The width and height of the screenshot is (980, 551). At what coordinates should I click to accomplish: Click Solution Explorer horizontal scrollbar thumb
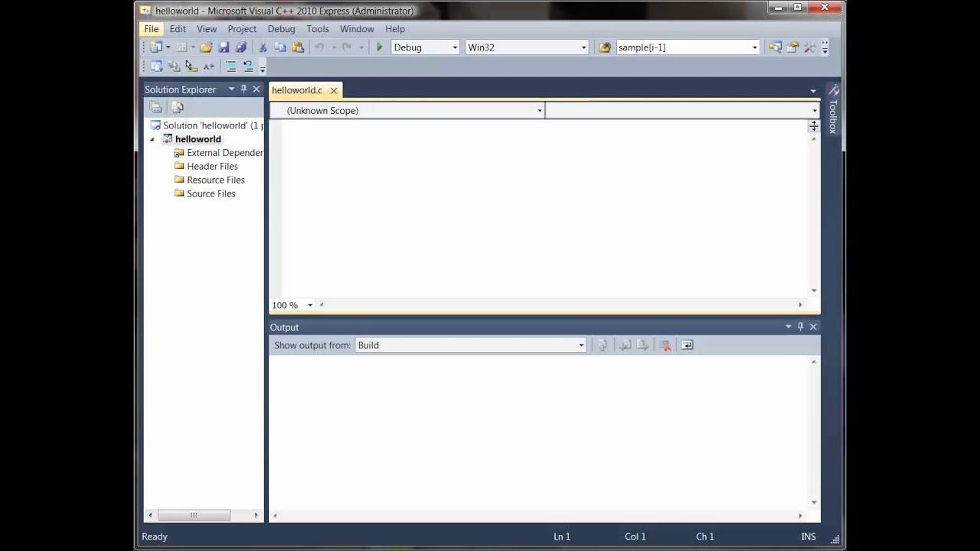[x=194, y=516]
